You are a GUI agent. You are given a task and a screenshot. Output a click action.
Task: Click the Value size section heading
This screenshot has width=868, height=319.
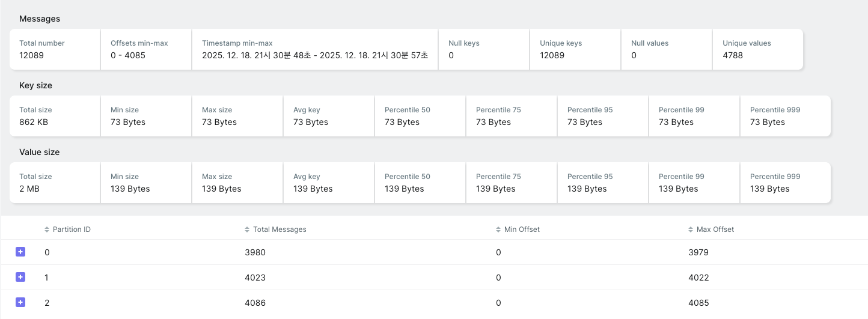[39, 152]
